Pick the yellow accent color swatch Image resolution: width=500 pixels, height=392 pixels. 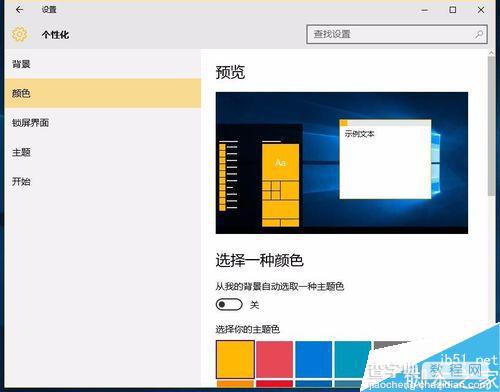pyautogui.click(x=235, y=359)
